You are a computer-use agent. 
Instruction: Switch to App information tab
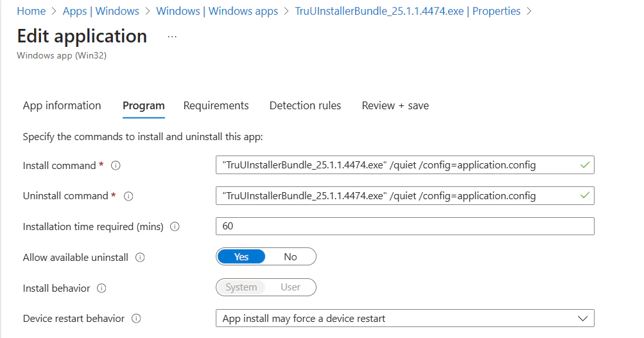pyautogui.click(x=62, y=105)
